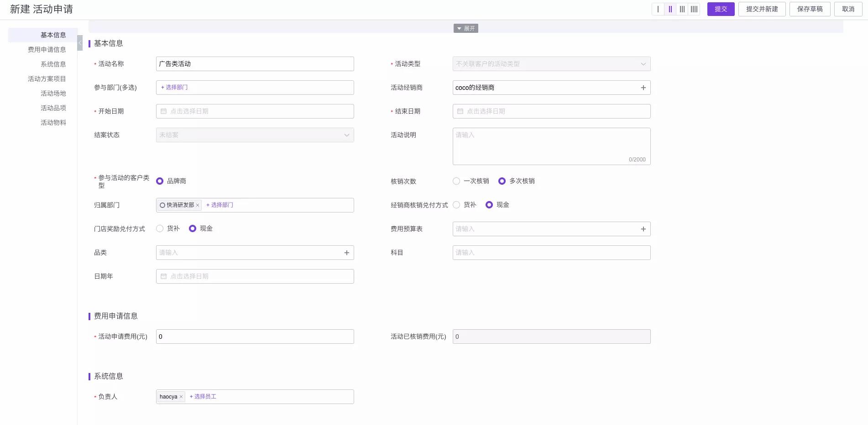Open 结案状态 dropdown
The height and width of the screenshot is (425, 868).
click(255, 135)
